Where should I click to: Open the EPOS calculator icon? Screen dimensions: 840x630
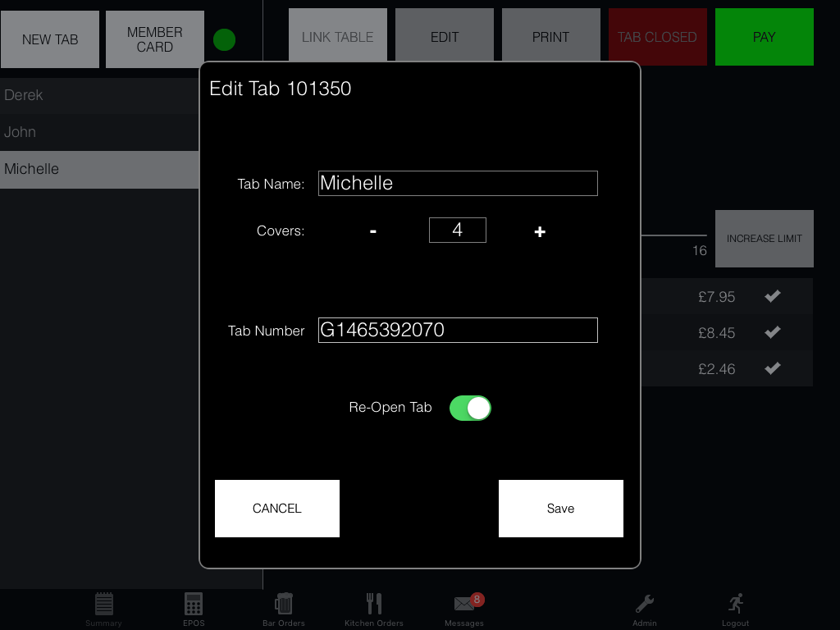coord(194,605)
